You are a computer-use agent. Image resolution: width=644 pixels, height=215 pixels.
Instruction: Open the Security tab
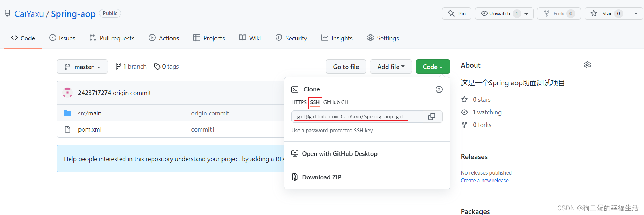tap(291, 38)
